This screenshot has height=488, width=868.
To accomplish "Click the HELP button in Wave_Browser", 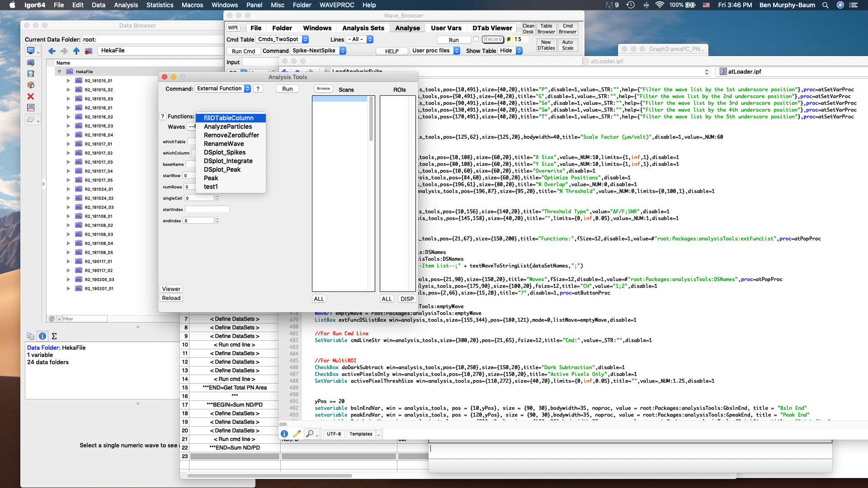I will (x=392, y=51).
